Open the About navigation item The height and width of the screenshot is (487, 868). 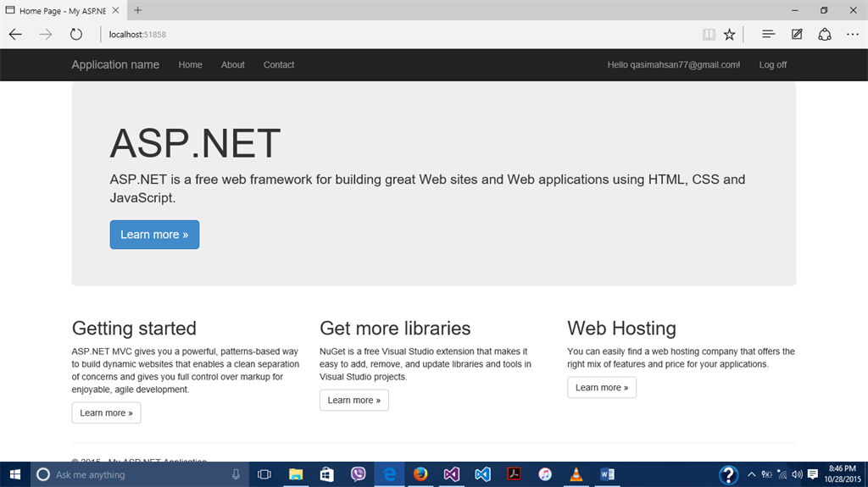(232, 64)
